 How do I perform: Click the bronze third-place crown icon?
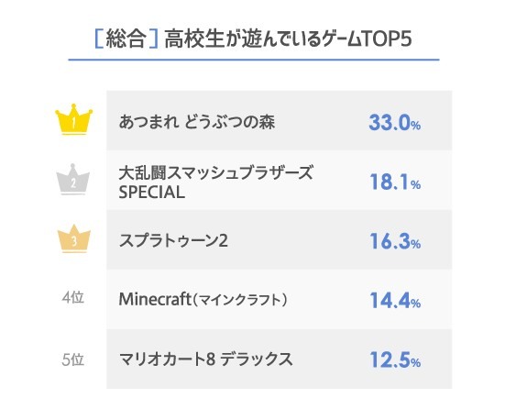[x=74, y=238]
